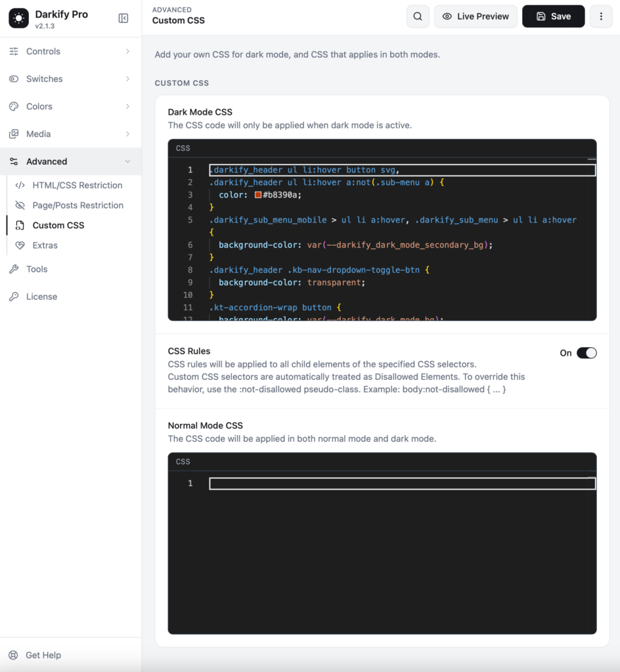Click the Save button
The width and height of the screenshot is (620, 672).
pos(553,16)
